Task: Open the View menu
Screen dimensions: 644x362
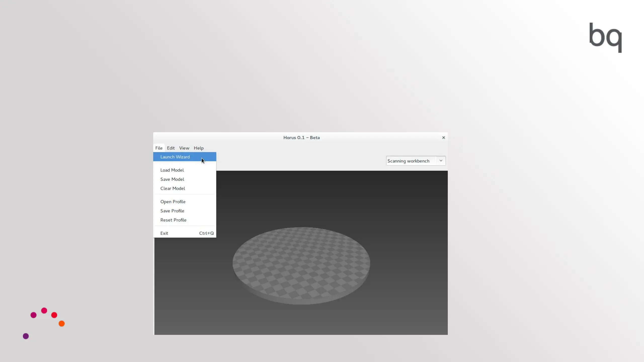Action: 184,148
